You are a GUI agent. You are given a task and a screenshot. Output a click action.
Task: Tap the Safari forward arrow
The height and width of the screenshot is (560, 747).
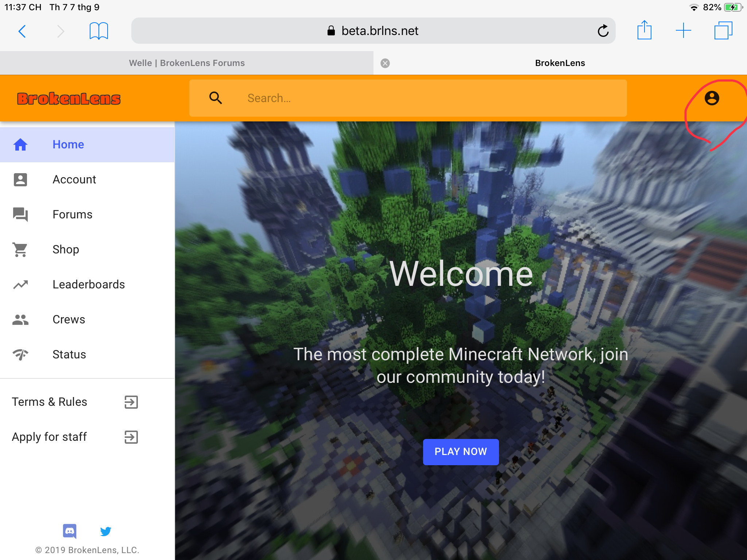coord(61,31)
